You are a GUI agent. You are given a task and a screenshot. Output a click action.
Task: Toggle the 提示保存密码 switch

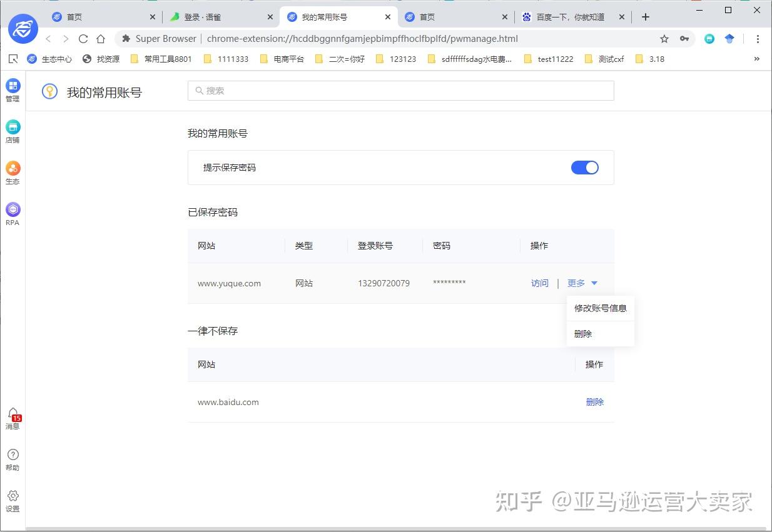[x=585, y=168]
